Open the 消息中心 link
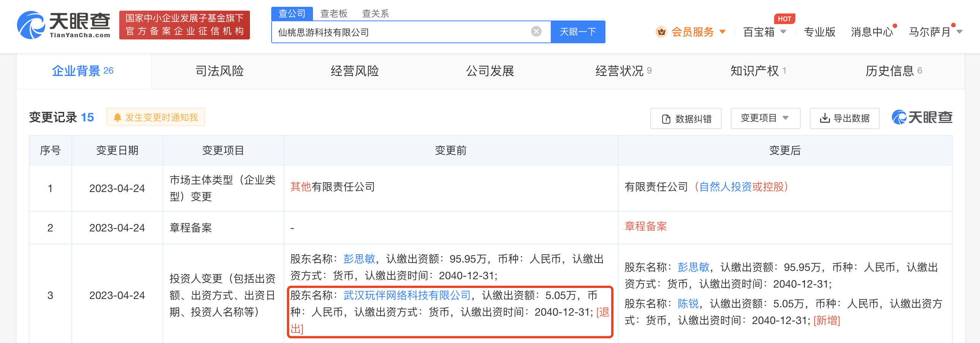The height and width of the screenshot is (343, 980). point(872,32)
